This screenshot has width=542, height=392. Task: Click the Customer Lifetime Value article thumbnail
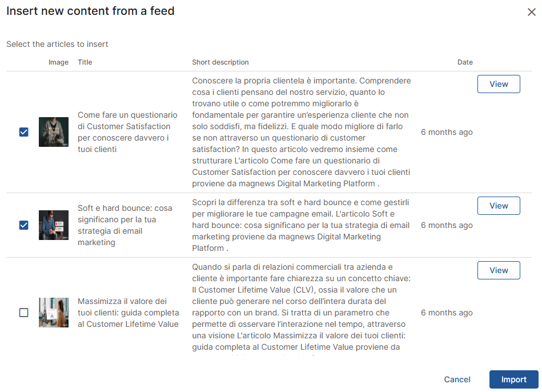click(54, 313)
